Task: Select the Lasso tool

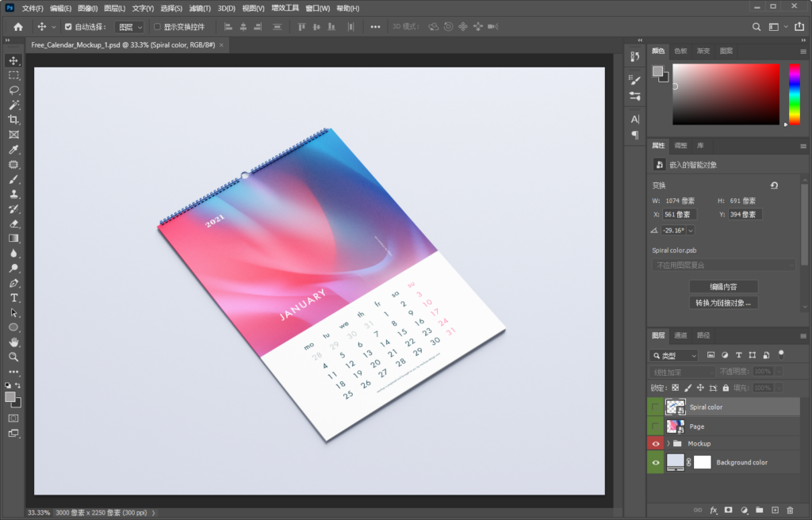Action: tap(14, 90)
